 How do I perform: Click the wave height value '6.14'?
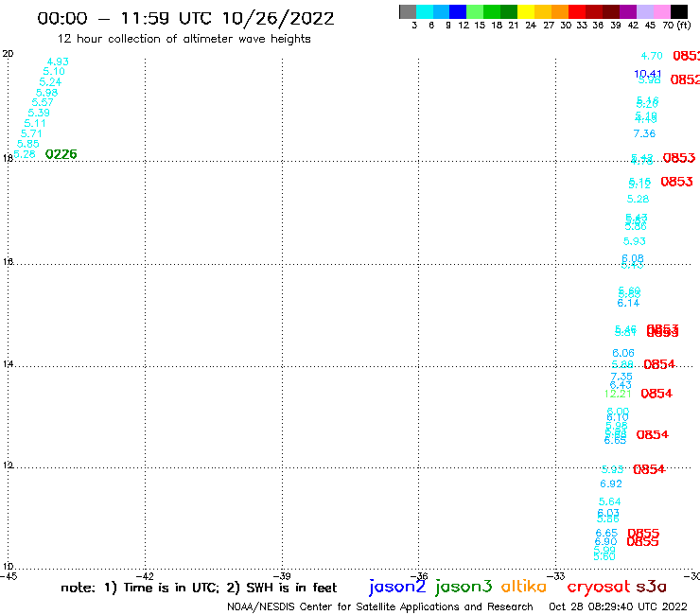click(x=628, y=303)
